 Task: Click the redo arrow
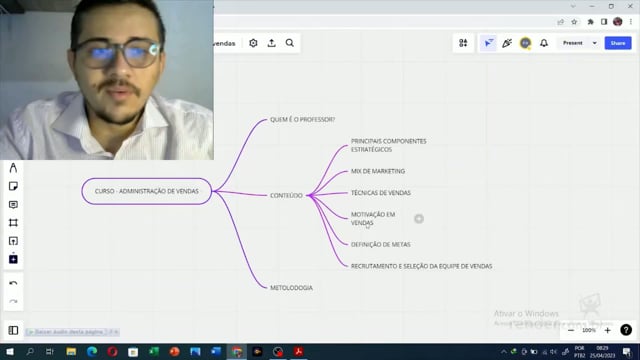click(x=13, y=301)
